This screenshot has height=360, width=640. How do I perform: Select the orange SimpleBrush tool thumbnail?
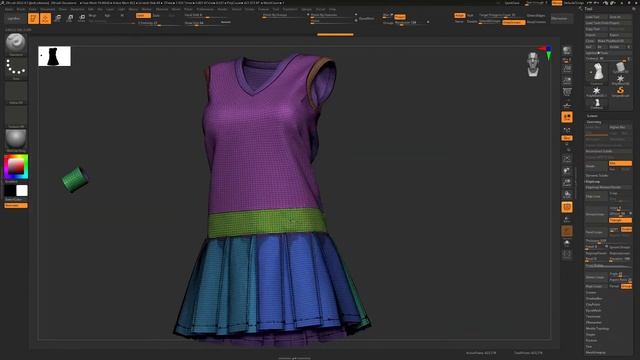coord(620,91)
